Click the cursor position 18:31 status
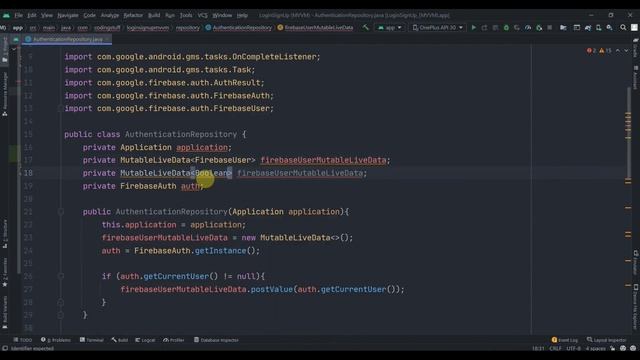 538,348
